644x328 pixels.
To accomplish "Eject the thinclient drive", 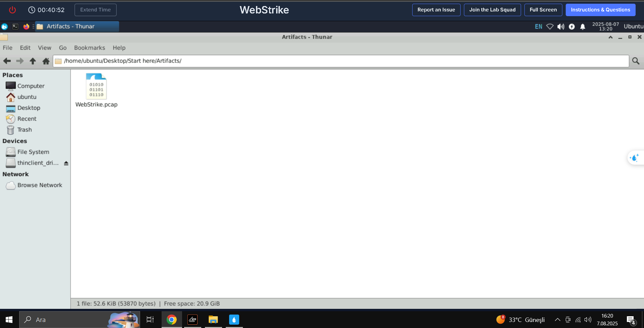I will [66, 163].
